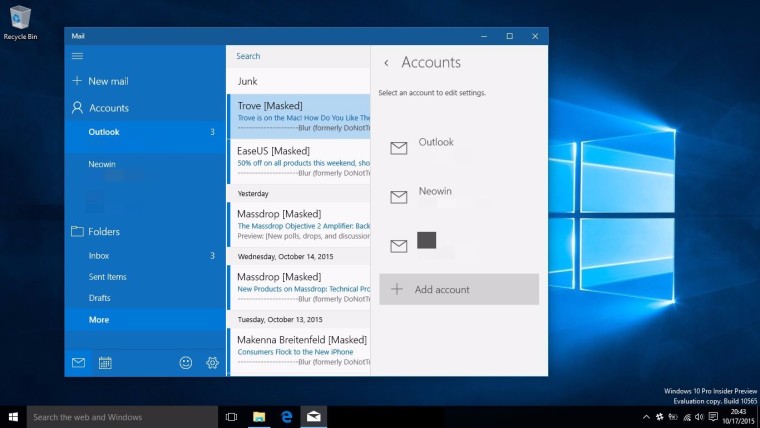Open Recycle Bin on desktop

[x=20, y=22]
